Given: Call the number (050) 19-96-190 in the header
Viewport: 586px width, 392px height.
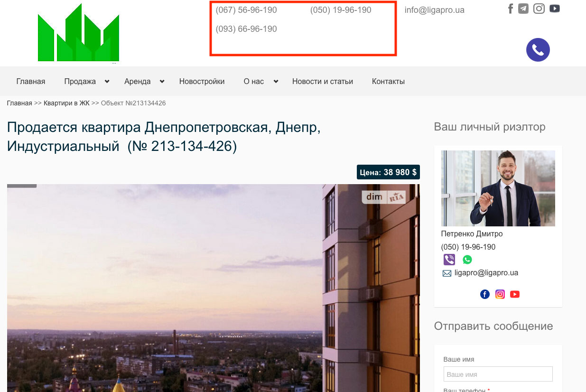Looking at the screenshot, I should 341,10.
